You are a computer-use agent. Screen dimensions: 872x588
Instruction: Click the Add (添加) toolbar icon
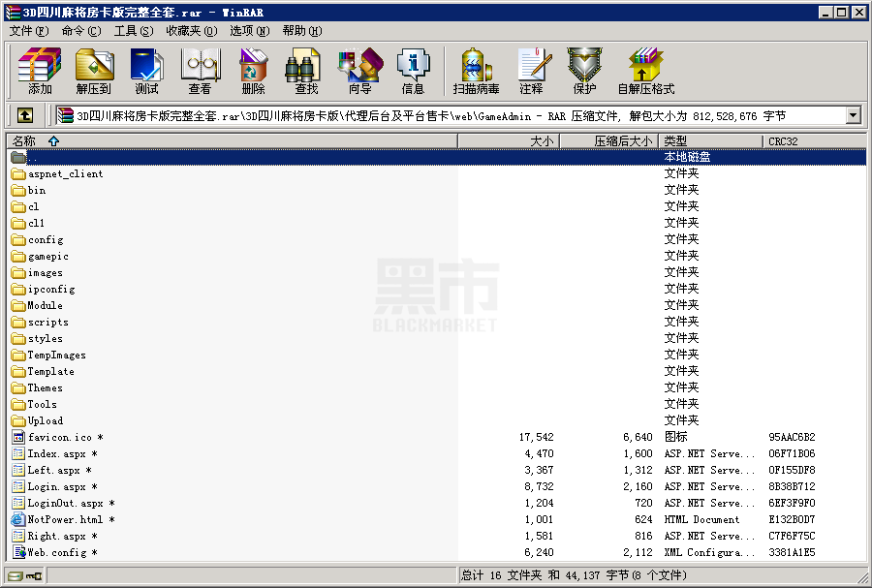(40, 71)
